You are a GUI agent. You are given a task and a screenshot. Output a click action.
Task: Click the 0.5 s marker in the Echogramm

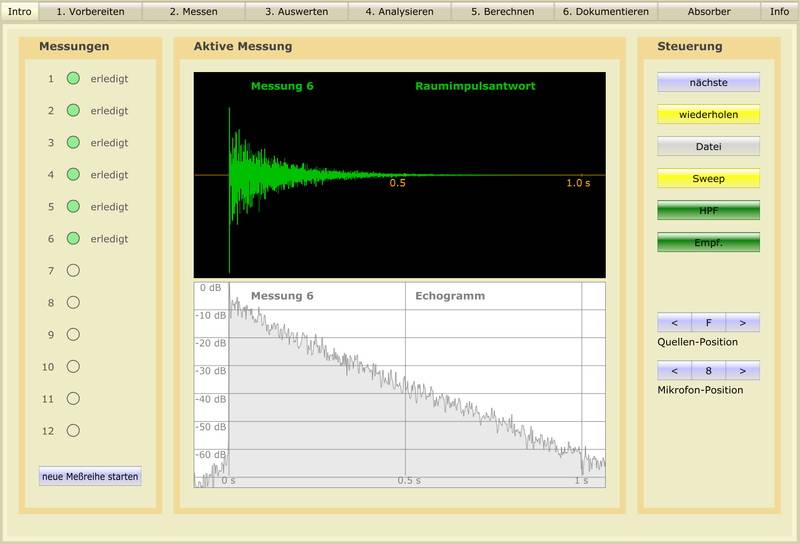click(409, 481)
